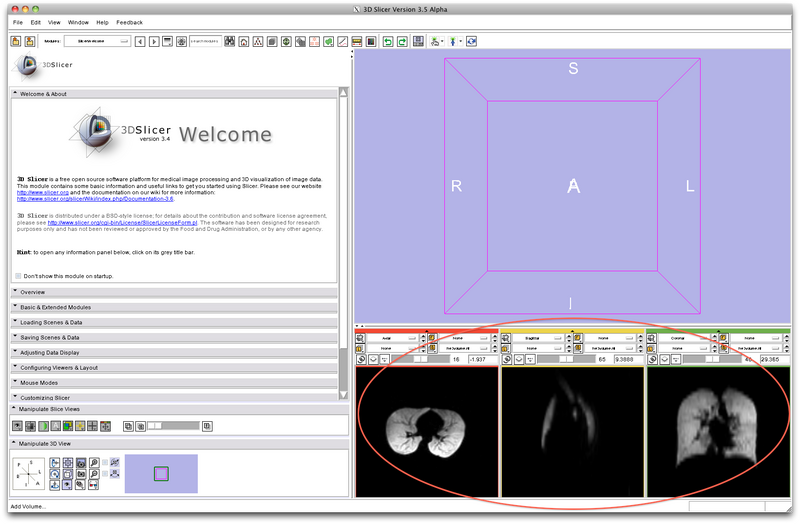The image size is (800, 524).
Task: Click the green Undo arrow
Action: click(388, 42)
